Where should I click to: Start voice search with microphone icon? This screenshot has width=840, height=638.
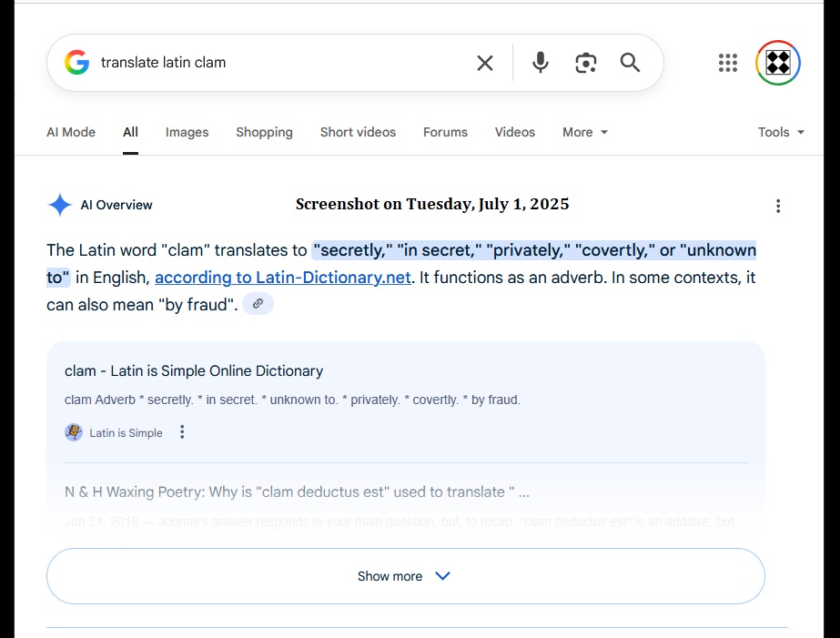(541, 63)
